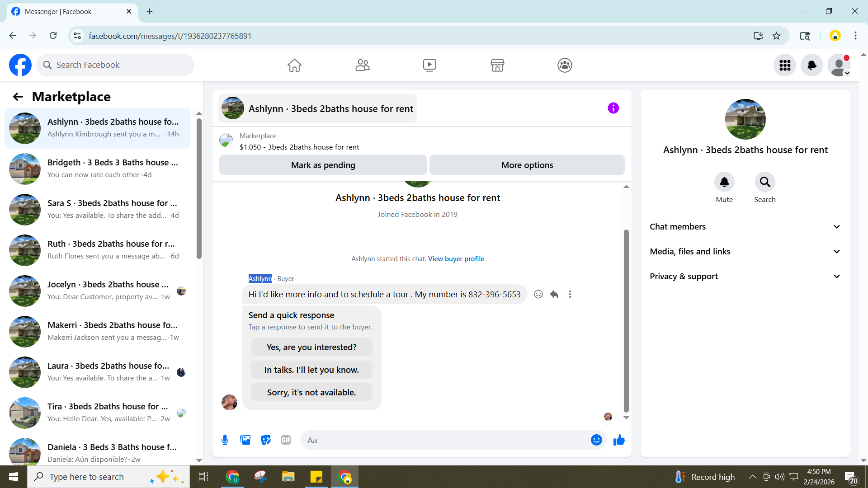Click the chat messages scrollbar
Image resolution: width=868 pixels, height=488 pixels.
(x=626, y=321)
